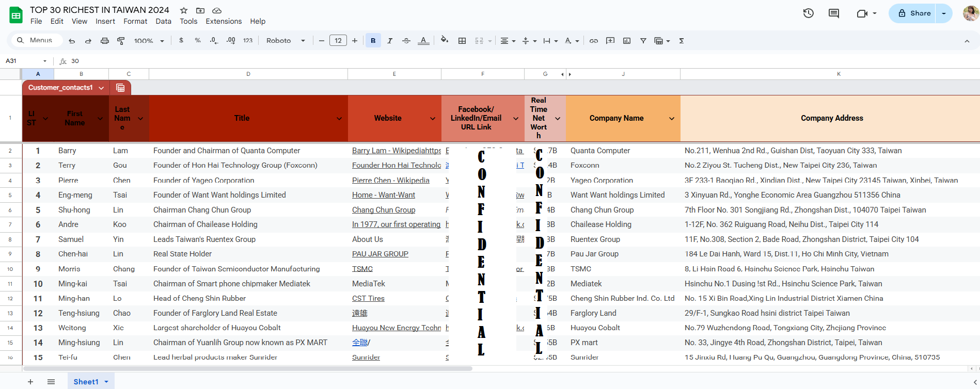Edit the font size field
The height and width of the screenshot is (389, 980).
coord(338,41)
